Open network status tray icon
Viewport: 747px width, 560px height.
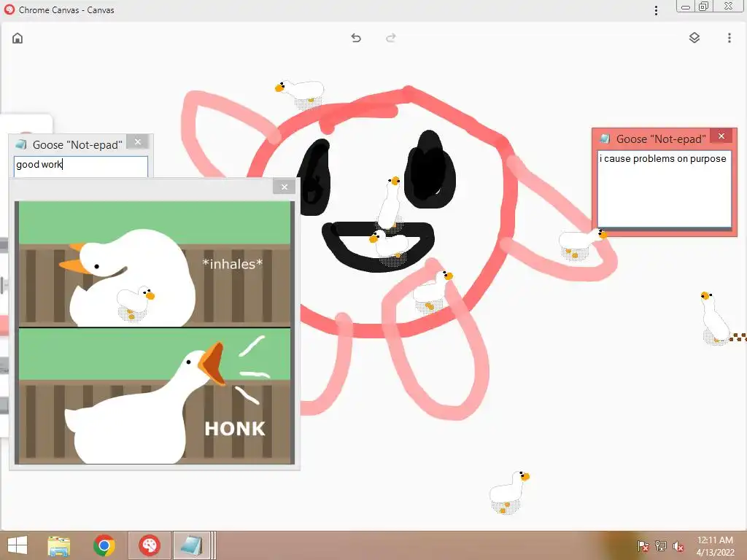[x=661, y=546]
